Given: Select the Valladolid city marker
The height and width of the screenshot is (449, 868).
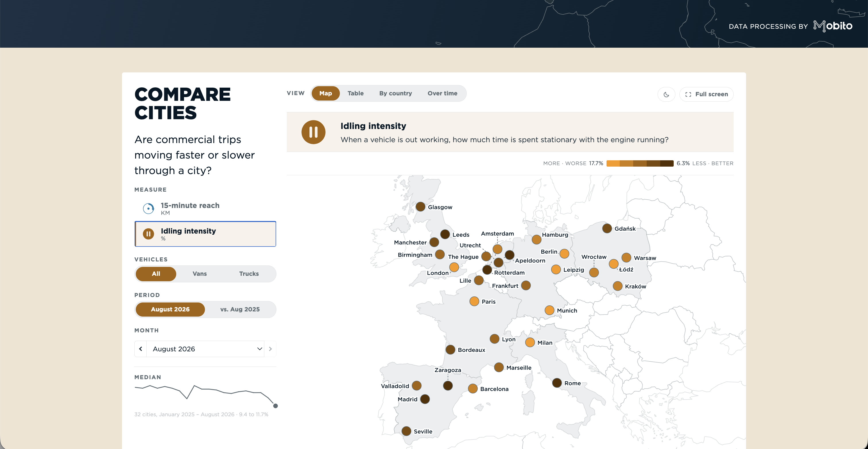Looking at the screenshot, I should pos(417,386).
